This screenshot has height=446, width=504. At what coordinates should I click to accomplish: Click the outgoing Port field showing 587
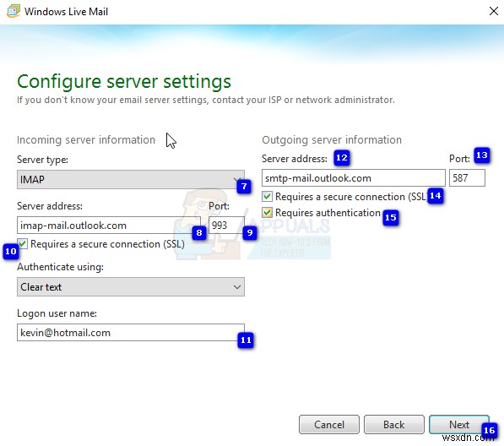click(467, 178)
